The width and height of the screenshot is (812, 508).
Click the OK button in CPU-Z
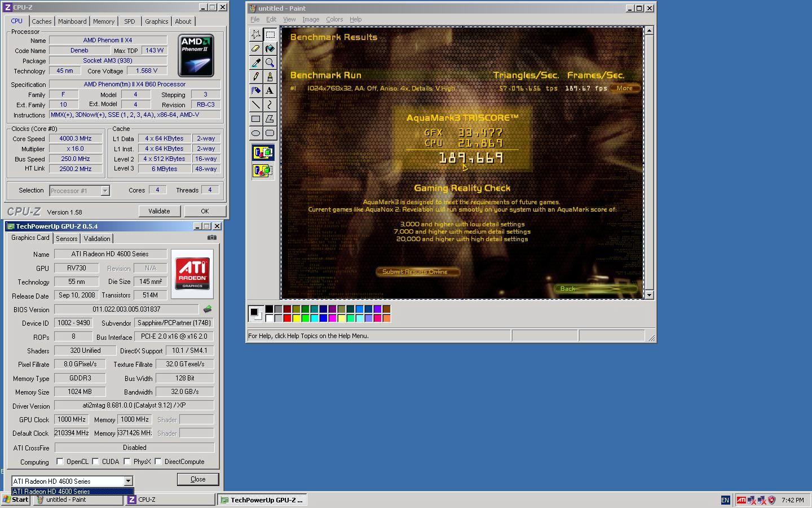point(205,211)
